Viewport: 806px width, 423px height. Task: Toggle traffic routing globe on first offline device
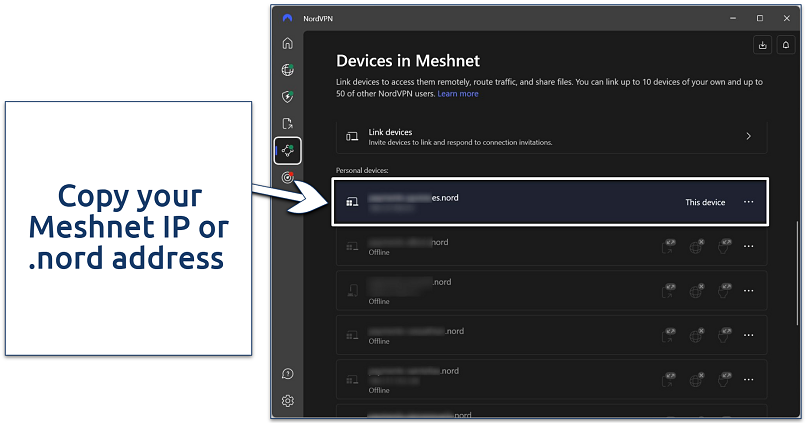pyautogui.click(x=697, y=246)
